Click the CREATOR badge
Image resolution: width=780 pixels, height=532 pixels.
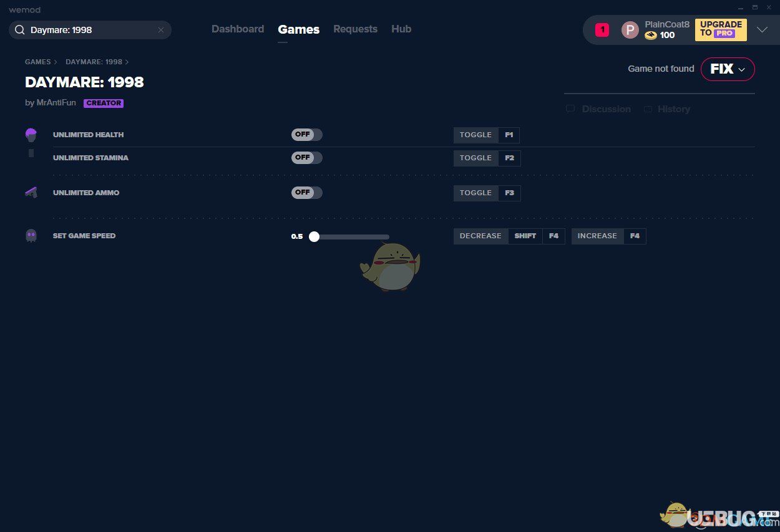click(104, 103)
